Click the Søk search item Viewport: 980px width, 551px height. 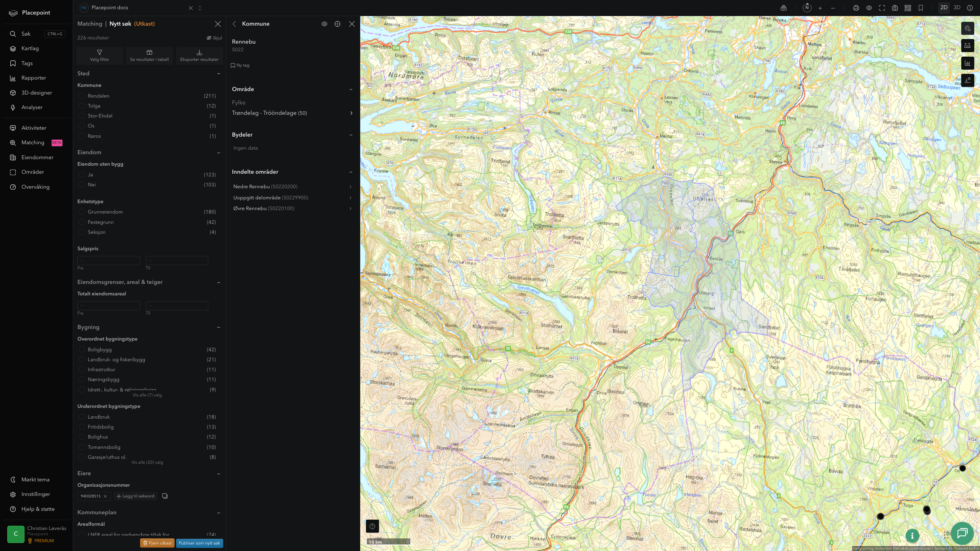click(26, 34)
